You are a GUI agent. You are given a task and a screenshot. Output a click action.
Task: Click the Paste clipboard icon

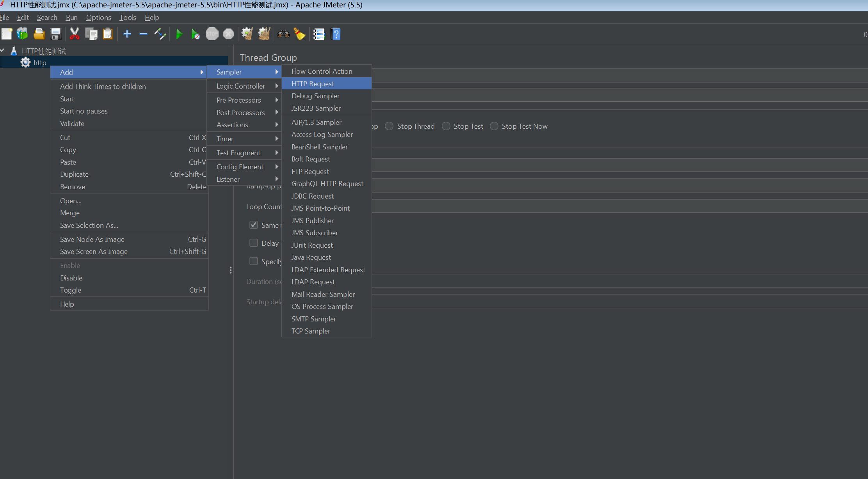tap(107, 34)
